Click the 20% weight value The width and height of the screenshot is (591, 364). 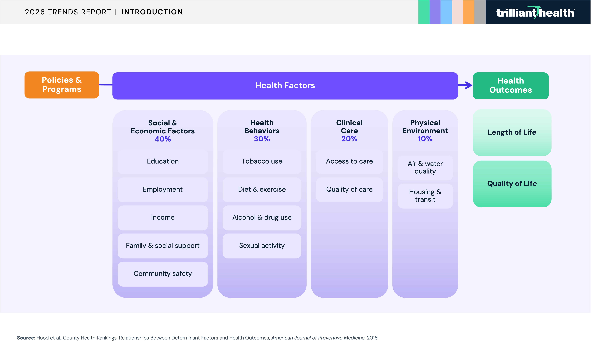point(349,139)
